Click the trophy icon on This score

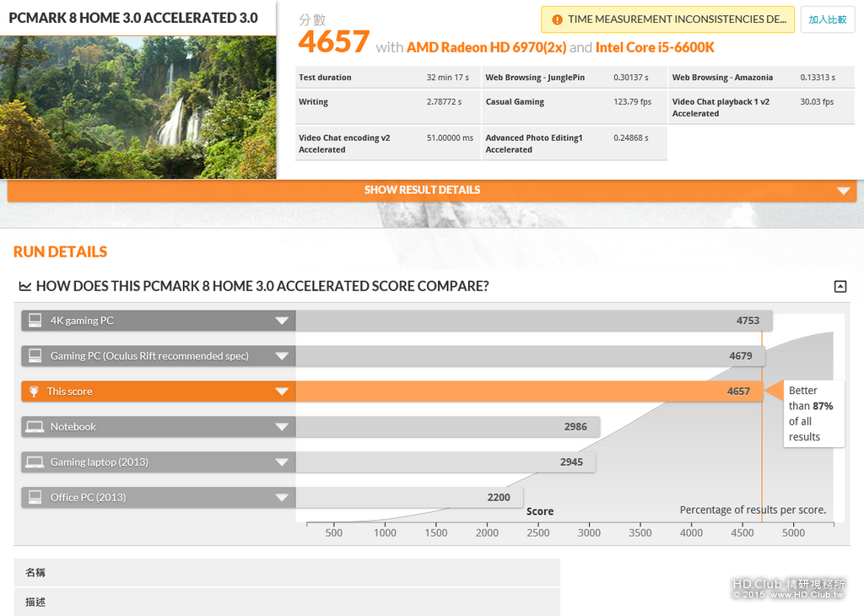[34, 392]
